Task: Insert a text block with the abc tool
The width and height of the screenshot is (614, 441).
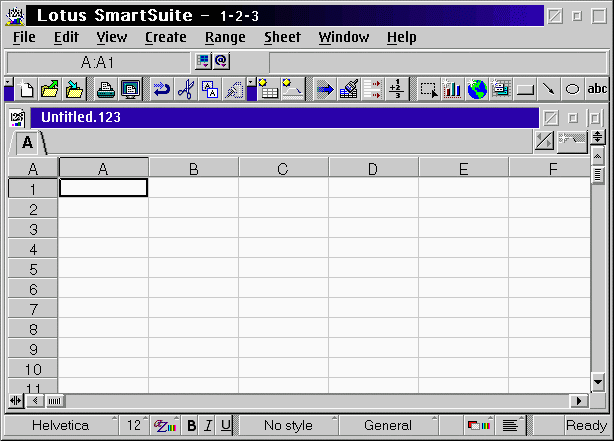Action: point(596,89)
